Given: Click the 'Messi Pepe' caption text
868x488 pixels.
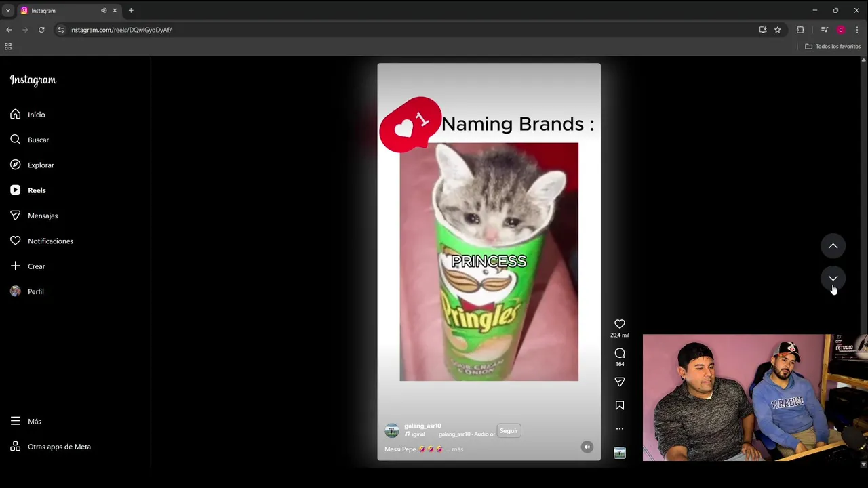Looking at the screenshot, I should coord(400,449).
